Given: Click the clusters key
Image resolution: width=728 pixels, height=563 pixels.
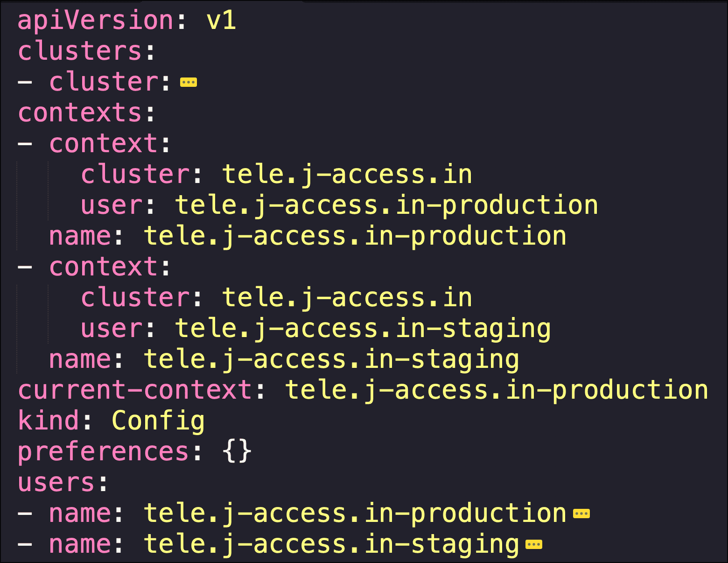Looking at the screenshot, I should 79,51.
